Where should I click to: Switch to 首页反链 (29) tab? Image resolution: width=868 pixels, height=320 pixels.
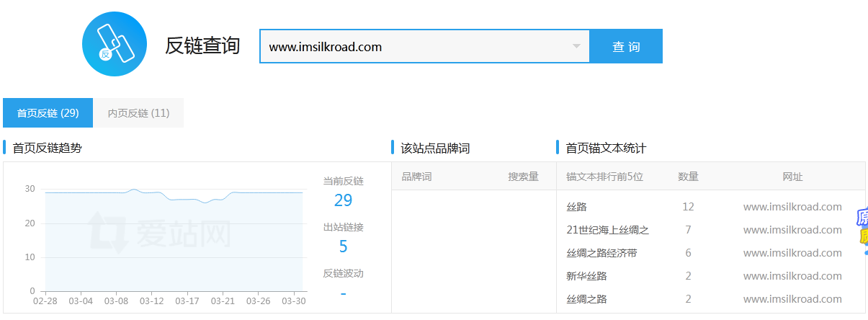click(x=48, y=113)
